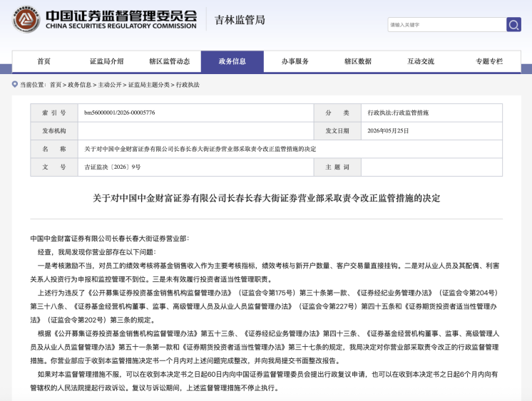Click the line 经查,我局发现你营业部存在以下问题:

(97, 252)
